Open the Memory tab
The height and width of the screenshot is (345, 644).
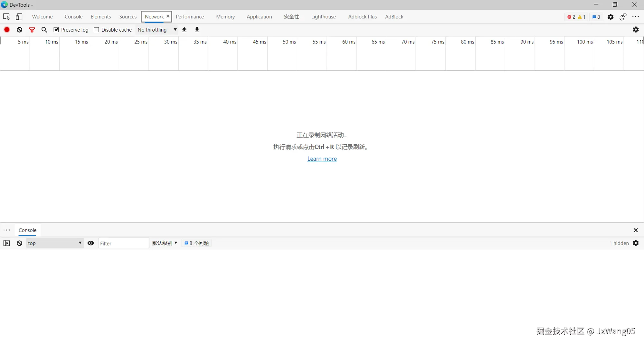[x=225, y=17]
